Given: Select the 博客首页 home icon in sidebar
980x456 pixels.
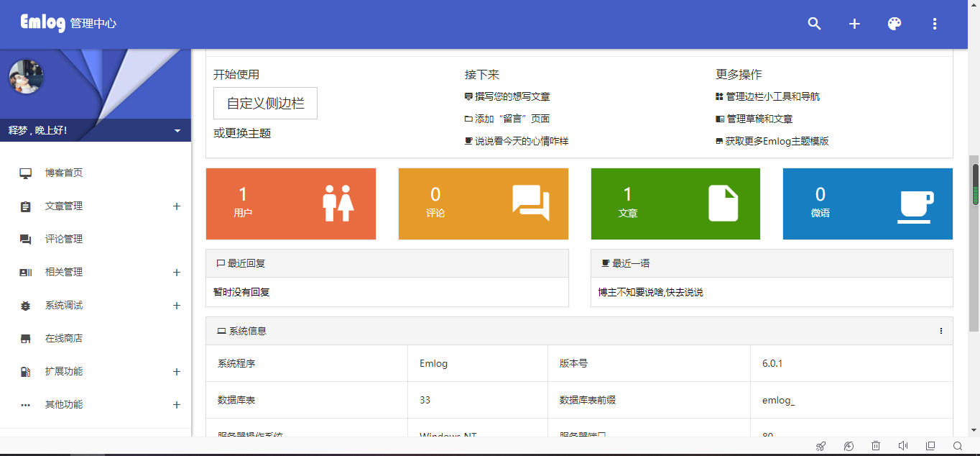Looking at the screenshot, I should pos(26,173).
